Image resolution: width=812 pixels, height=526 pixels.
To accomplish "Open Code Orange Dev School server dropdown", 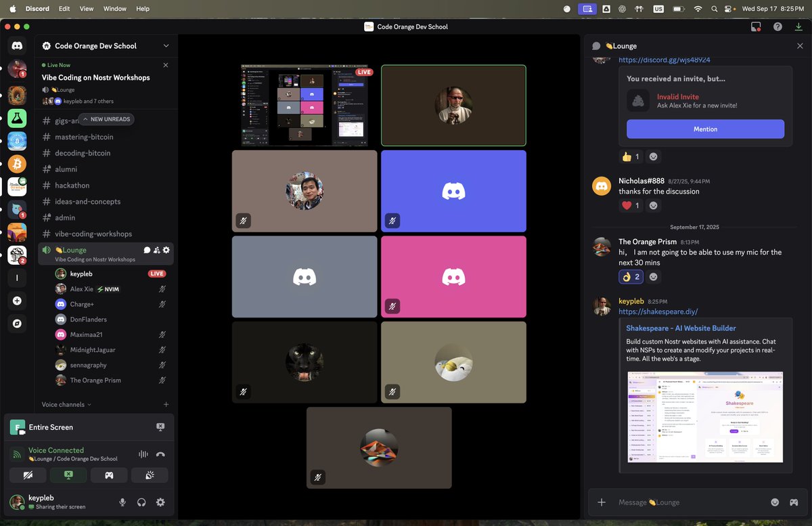I will click(x=106, y=46).
